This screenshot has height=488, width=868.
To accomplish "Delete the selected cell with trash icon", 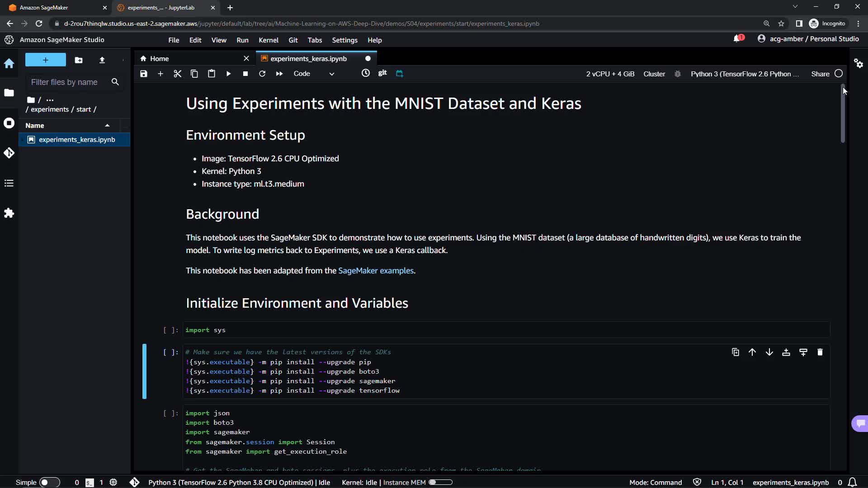I will tap(820, 352).
